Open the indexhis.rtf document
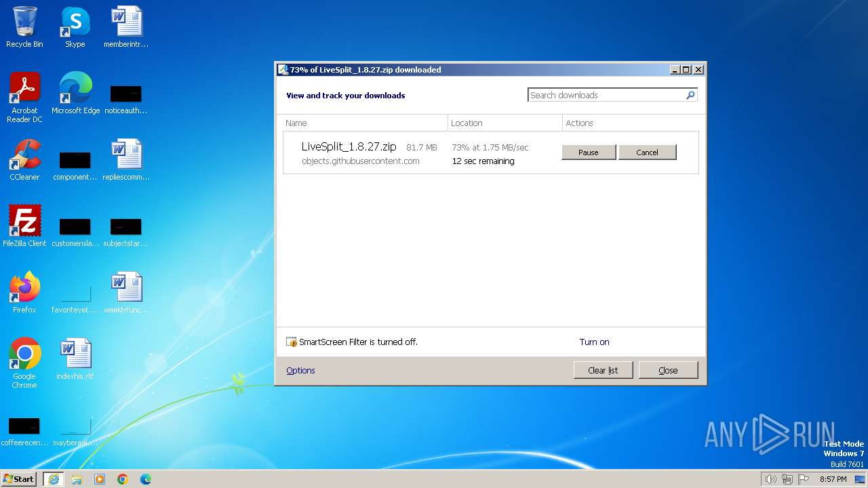The height and width of the screenshot is (488, 868). pyautogui.click(x=75, y=359)
